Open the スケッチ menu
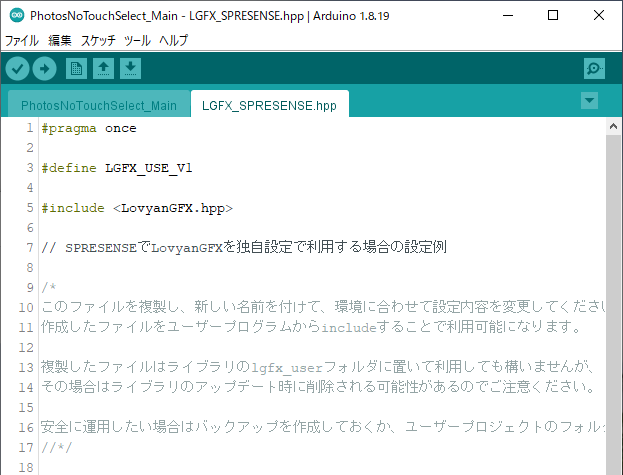The height and width of the screenshot is (475, 623). pos(98,41)
